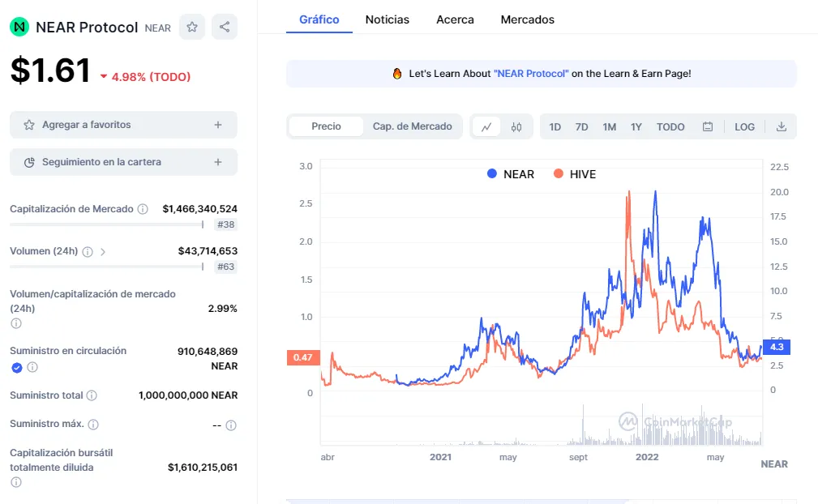Screen dimensions: 818x504
Task: Show info beside the verified supply badge
Action: 32,367
